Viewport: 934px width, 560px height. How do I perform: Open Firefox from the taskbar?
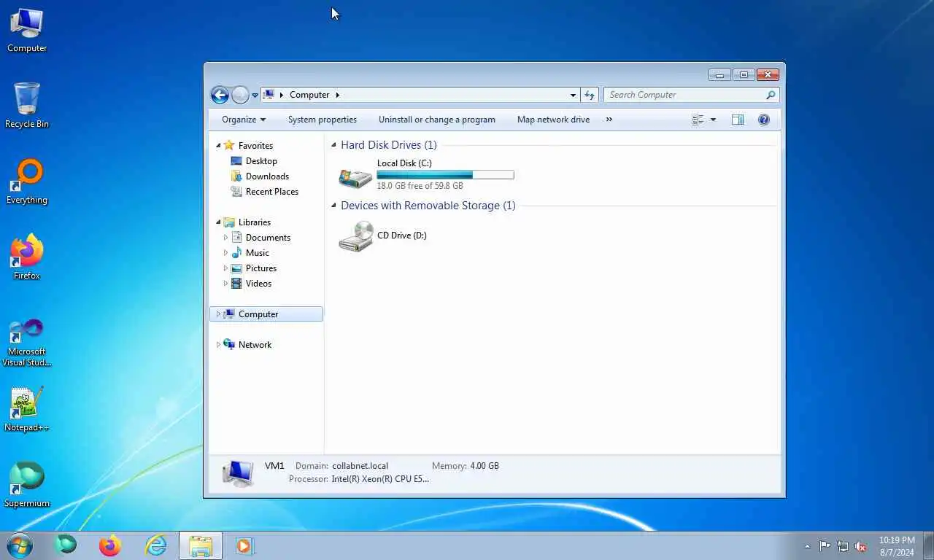(x=110, y=545)
